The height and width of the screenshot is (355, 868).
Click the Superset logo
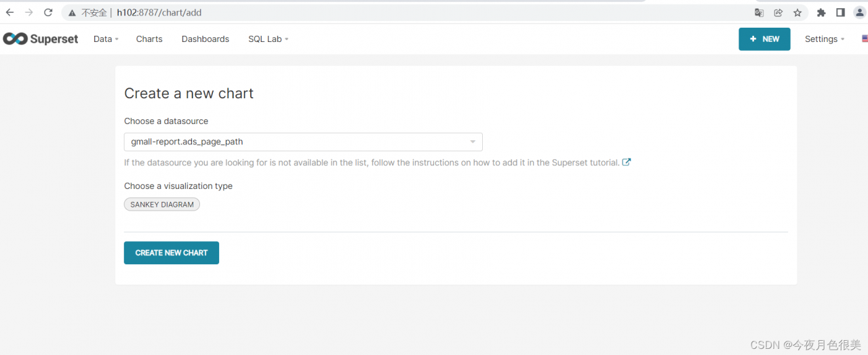tap(41, 39)
